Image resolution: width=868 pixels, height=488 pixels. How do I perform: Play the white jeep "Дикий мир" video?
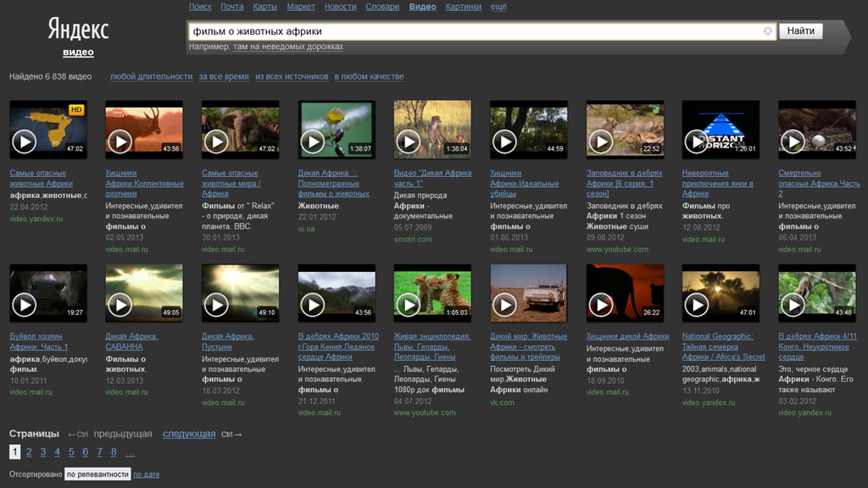coord(504,304)
